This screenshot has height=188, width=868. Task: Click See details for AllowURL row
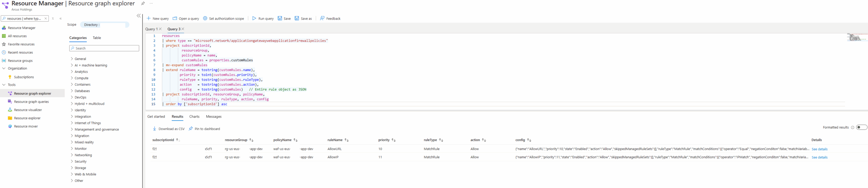[x=819, y=149]
